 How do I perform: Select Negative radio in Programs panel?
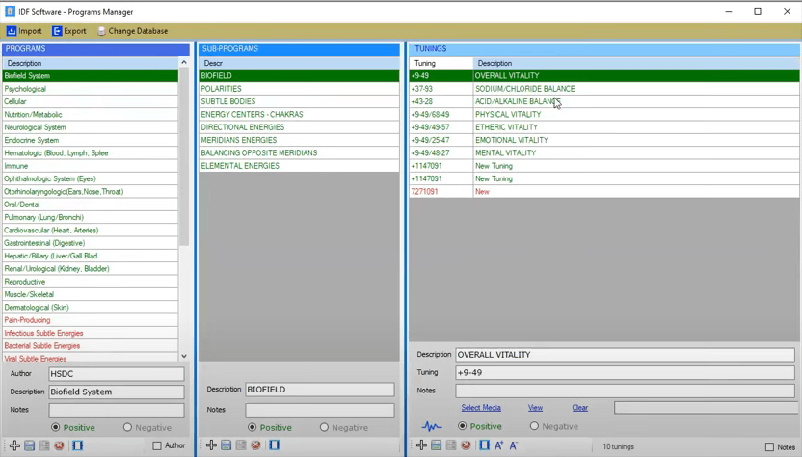coord(127,428)
